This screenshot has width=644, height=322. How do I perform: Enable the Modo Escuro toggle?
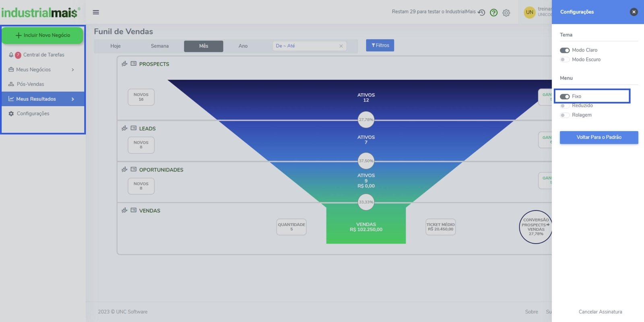564,60
